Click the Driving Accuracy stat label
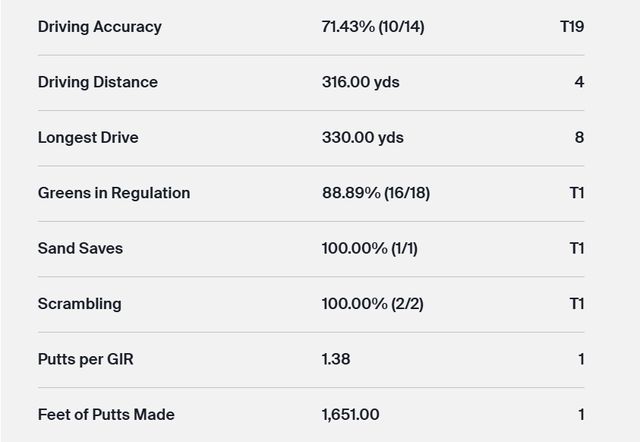The height and width of the screenshot is (442, 640). (99, 27)
